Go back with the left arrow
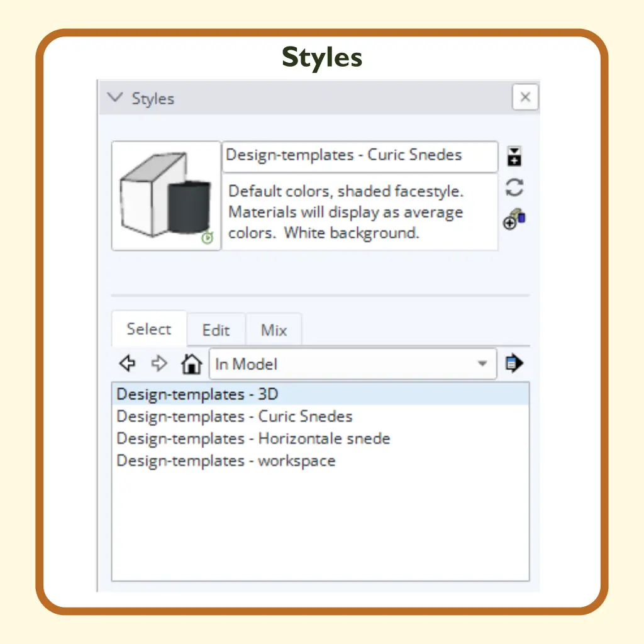 pos(127,364)
